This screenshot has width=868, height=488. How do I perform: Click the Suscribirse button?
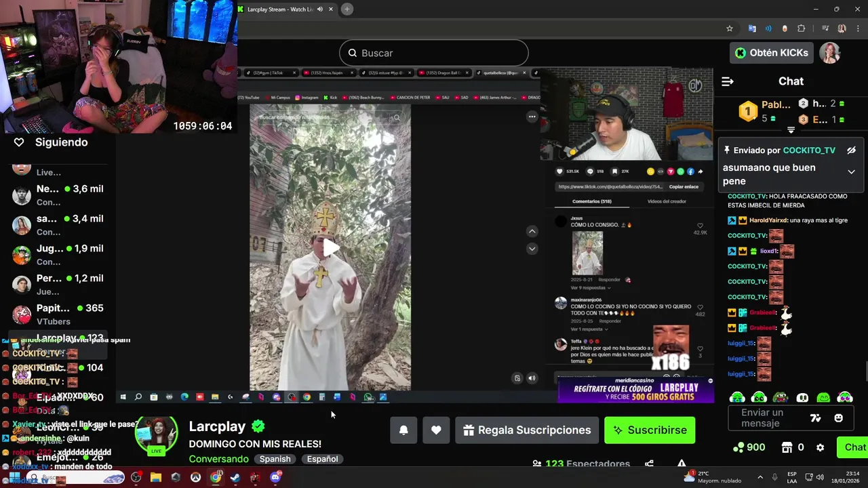coord(650,430)
